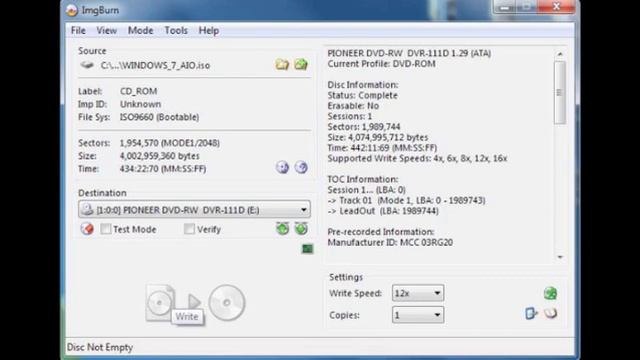640x360 pixels.
Task: Click the ImgBurn title bar icon
Action: [72, 10]
